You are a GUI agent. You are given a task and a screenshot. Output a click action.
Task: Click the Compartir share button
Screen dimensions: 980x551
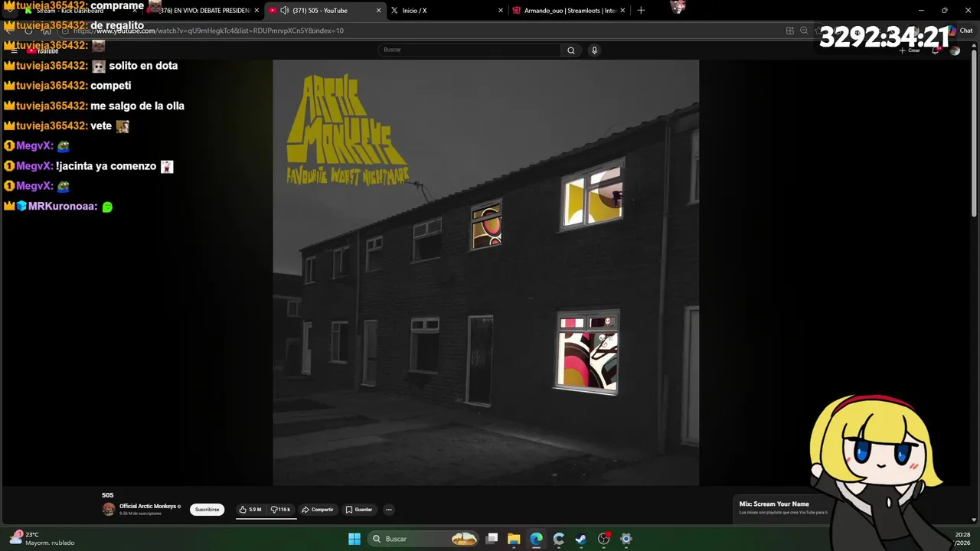pyautogui.click(x=318, y=510)
